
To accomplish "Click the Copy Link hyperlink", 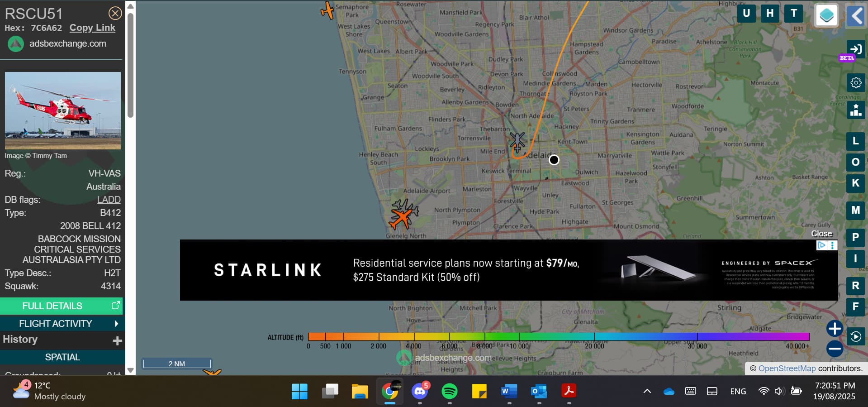I will (x=92, y=28).
